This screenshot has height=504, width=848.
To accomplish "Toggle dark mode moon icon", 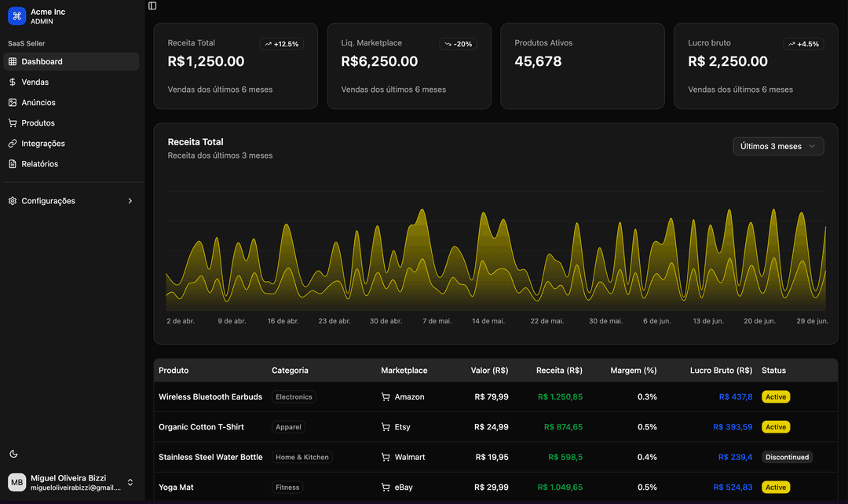I will (13, 454).
